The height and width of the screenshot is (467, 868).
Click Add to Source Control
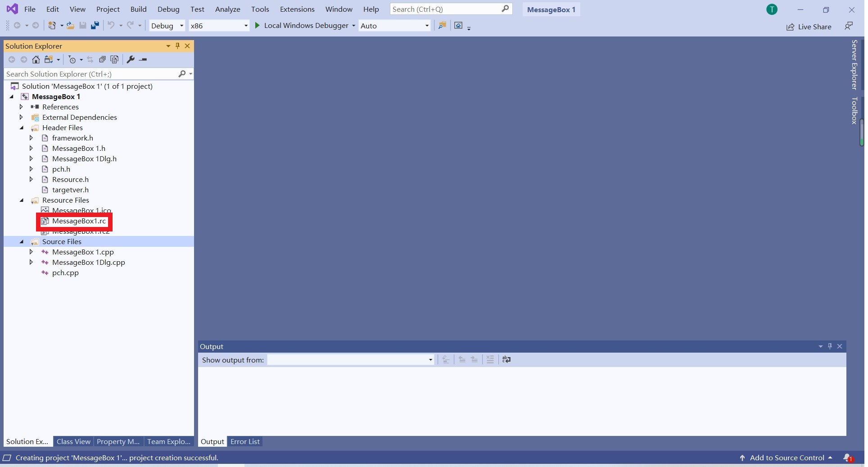click(787, 458)
